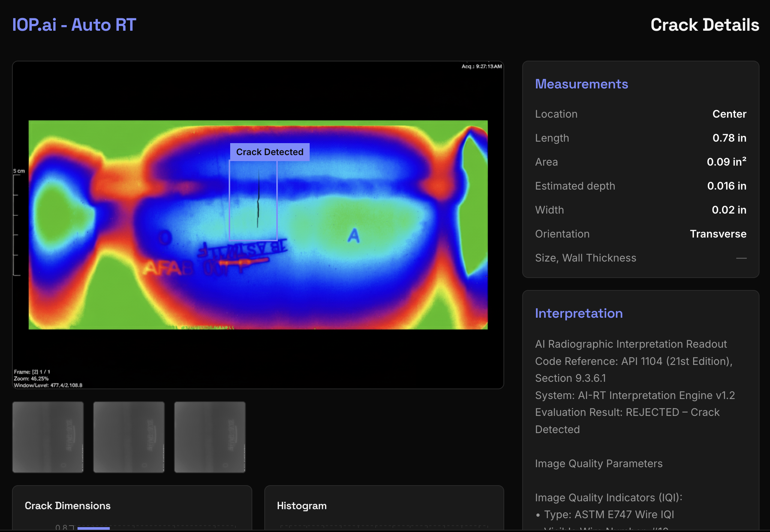Select the Orientation value Transverse

718,234
